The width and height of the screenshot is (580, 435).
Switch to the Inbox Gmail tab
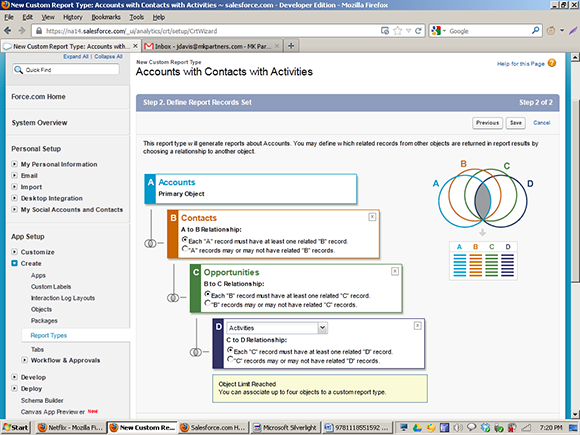tap(213, 46)
